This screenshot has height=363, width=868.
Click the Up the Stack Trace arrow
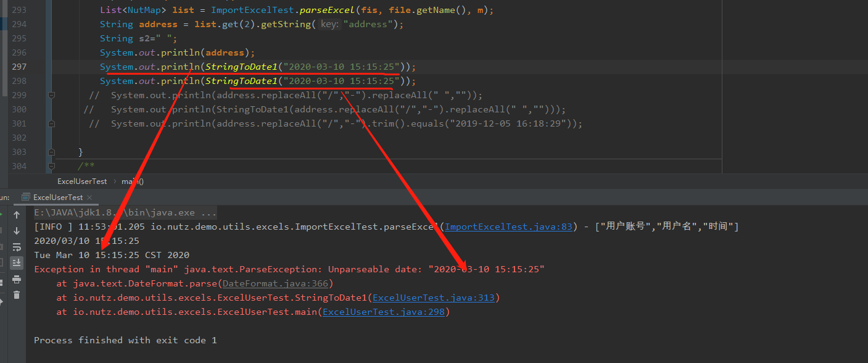[17, 215]
